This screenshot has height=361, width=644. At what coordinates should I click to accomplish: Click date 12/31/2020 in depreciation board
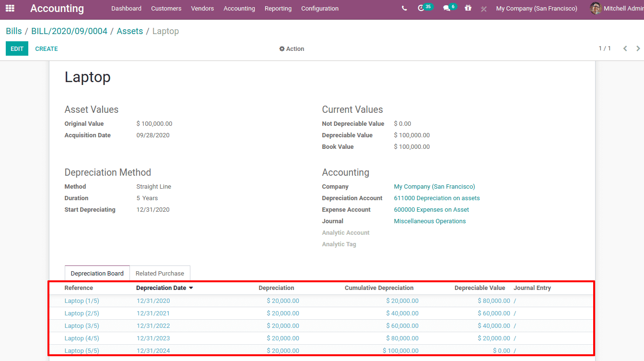pyautogui.click(x=153, y=301)
